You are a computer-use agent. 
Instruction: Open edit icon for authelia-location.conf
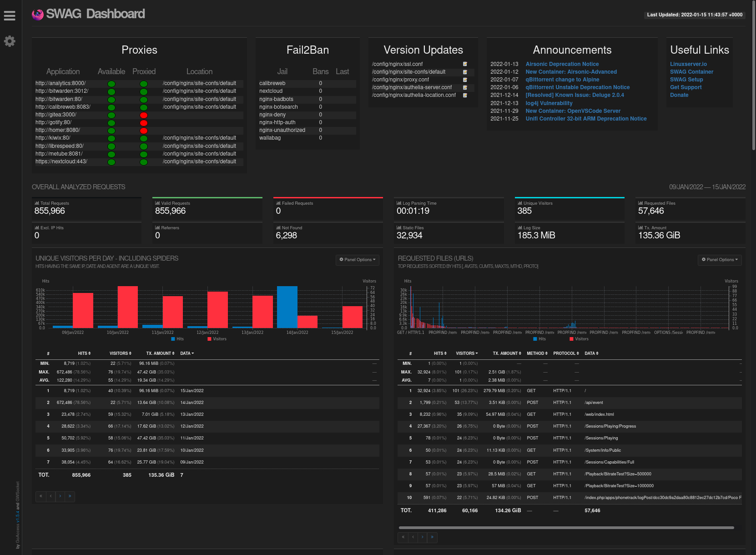[465, 95]
